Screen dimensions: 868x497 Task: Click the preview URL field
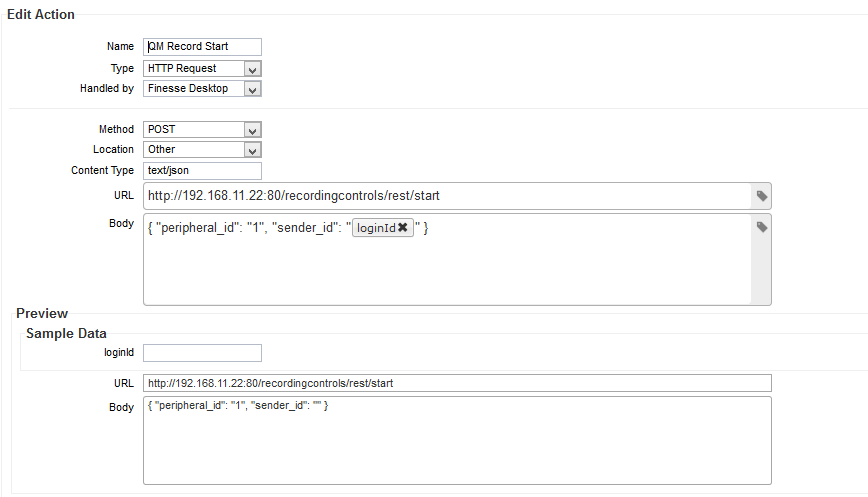[x=457, y=383]
